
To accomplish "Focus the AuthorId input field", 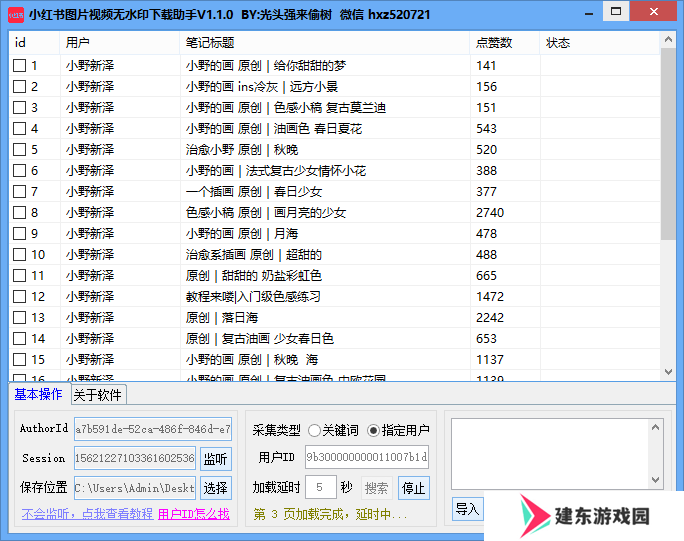I will pyautogui.click(x=153, y=429).
